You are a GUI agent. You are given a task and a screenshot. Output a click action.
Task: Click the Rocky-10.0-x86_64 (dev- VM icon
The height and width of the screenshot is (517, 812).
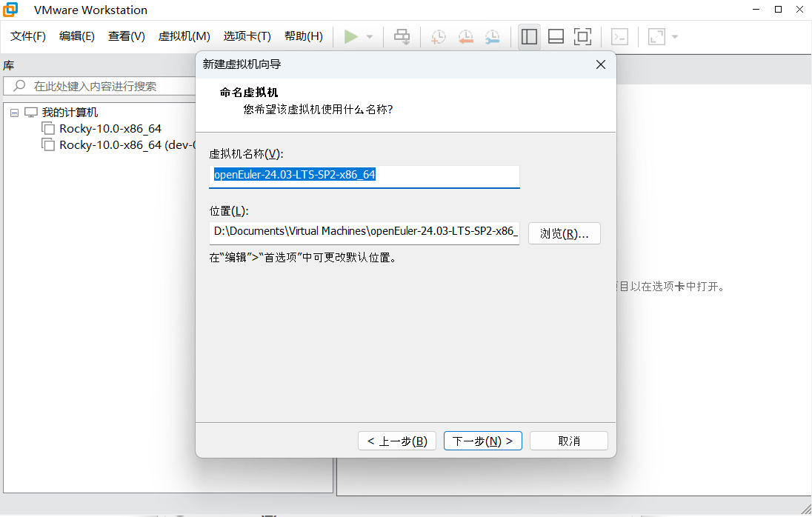point(48,145)
